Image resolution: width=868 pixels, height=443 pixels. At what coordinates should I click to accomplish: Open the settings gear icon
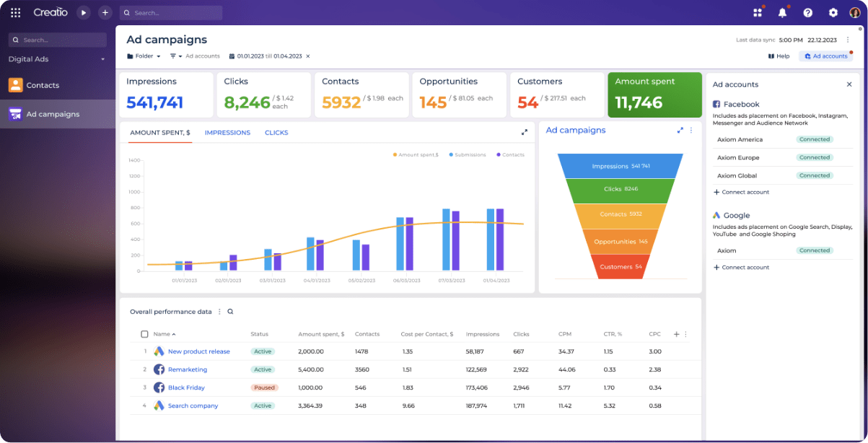tap(833, 12)
